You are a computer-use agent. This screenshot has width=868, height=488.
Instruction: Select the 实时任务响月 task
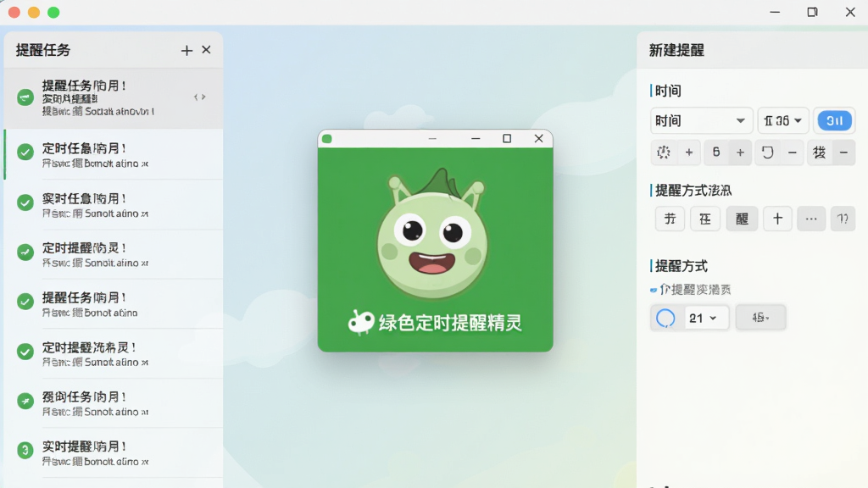tap(114, 205)
